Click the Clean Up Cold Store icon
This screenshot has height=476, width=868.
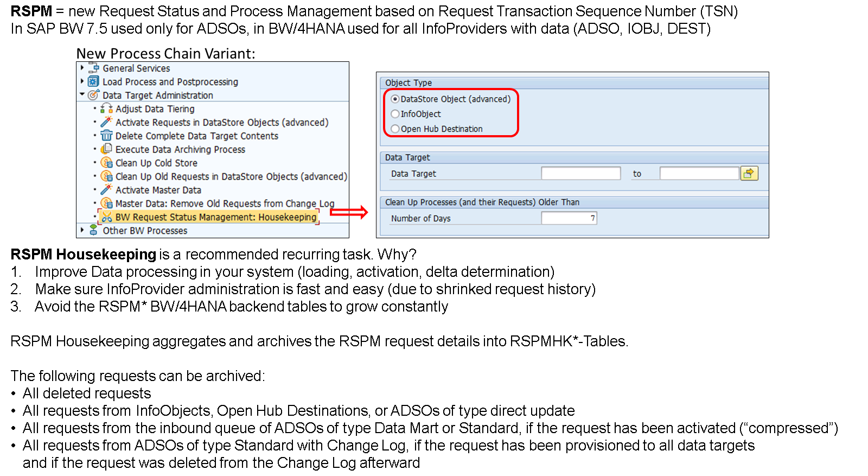tap(106, 162)
